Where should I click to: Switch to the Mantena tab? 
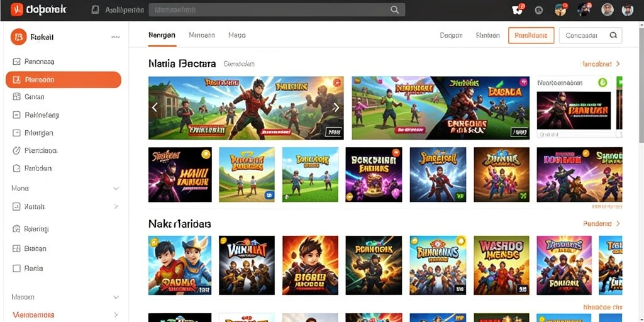click(x=202, y=35)
